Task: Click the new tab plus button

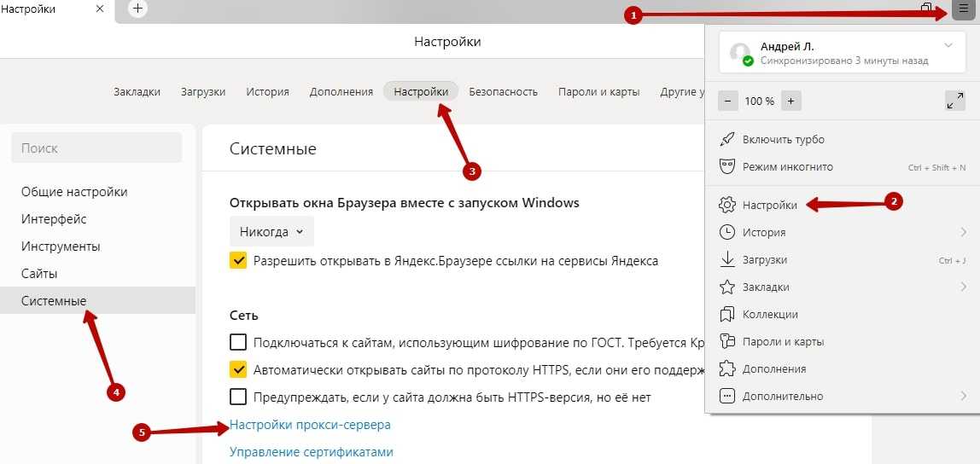Action: click(x=137, y=9)
